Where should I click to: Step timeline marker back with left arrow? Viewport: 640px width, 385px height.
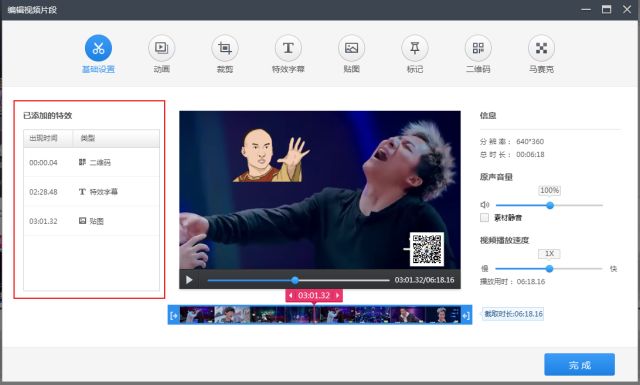[x=290, y=295]
